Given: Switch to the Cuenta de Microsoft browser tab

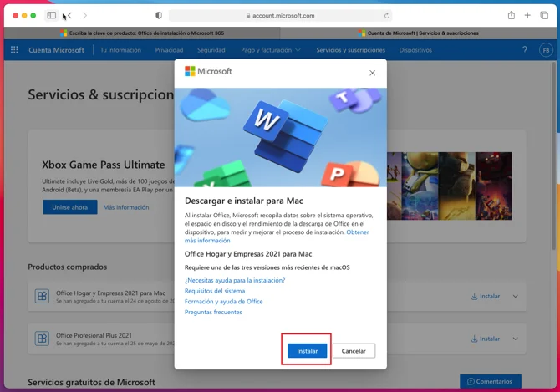Looking at the screenshot, I should pyautogui.click(x=418, y=33).
